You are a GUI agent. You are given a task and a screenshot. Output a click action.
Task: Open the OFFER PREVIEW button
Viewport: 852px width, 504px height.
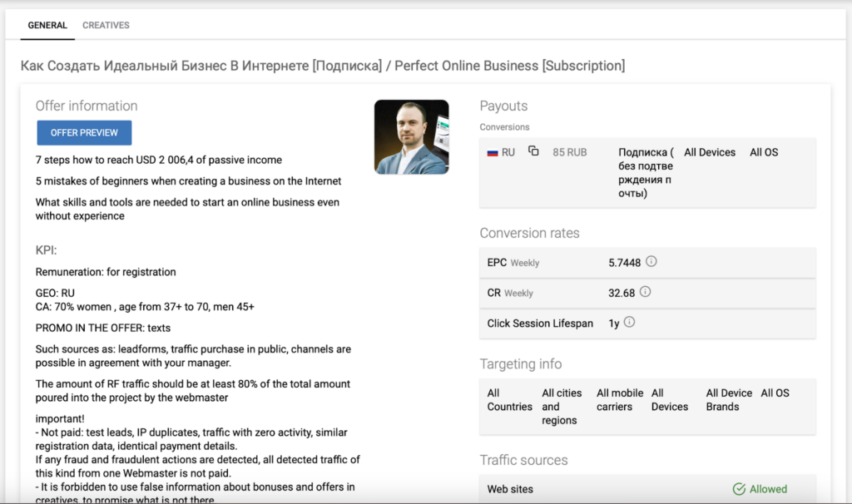[84, 132]
